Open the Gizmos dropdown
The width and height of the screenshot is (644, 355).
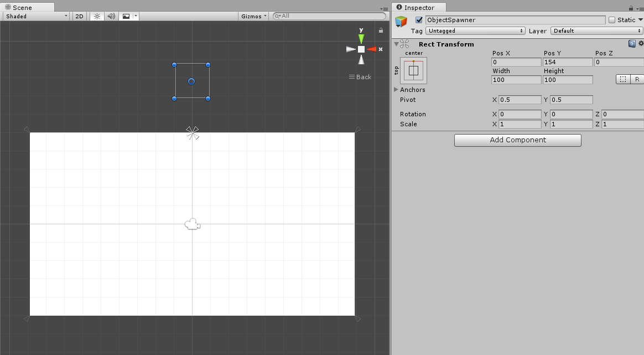[x=253, y=16]
